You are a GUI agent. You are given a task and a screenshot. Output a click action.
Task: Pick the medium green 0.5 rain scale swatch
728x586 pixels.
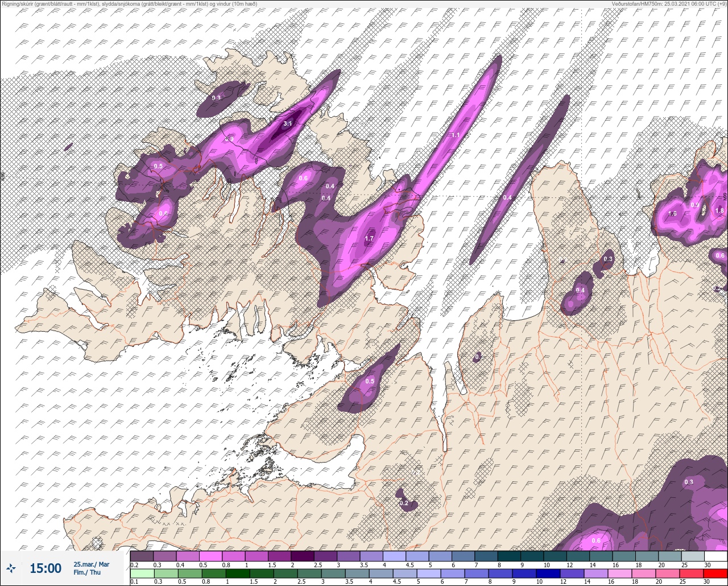[189, 573]
